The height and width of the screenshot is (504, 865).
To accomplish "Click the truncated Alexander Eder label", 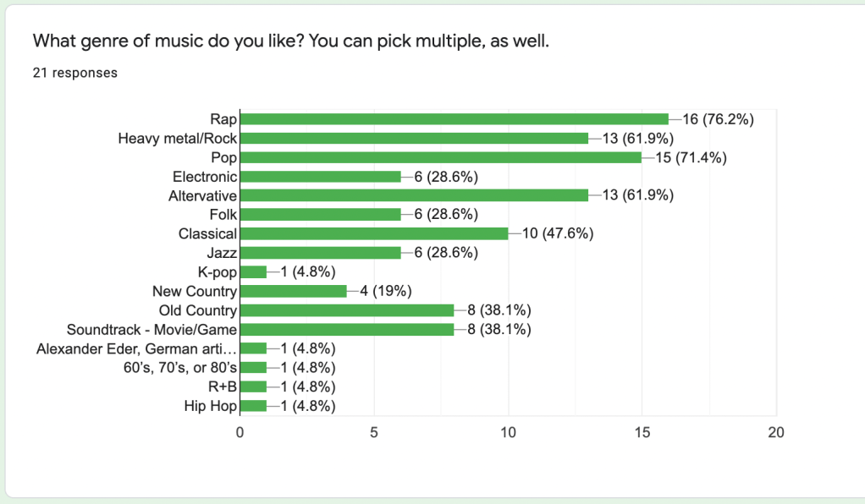I will [x=136, y=348].
